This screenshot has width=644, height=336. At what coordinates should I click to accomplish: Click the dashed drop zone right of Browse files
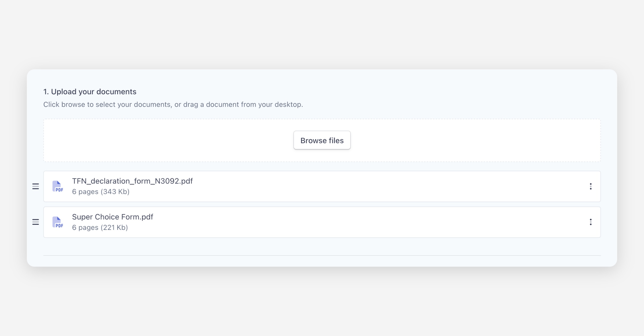tap(478, 140)
